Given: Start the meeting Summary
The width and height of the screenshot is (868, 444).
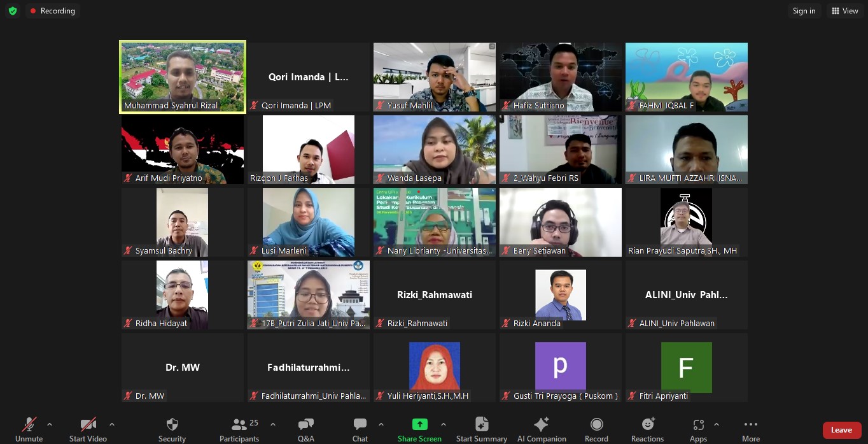Looking at the screenshot, I should click(x=482, y=425).
